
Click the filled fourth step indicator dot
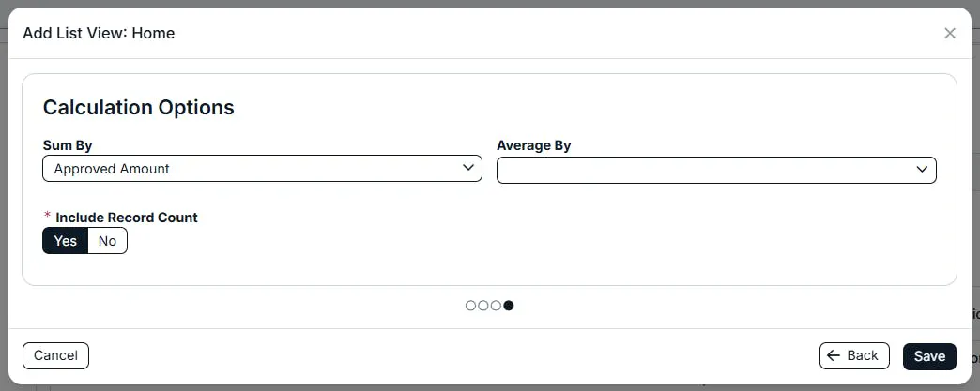509,306
